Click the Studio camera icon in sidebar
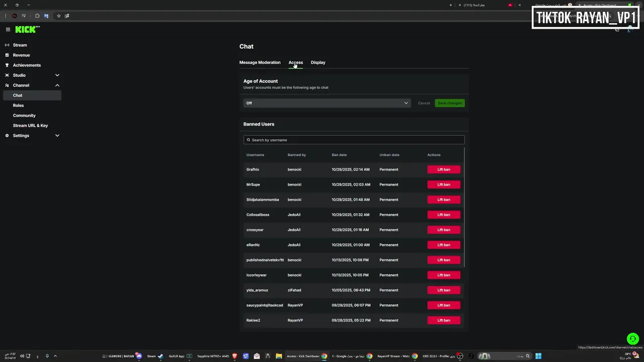Image resolution: width=644 pixels, height=362 pixels. [7, 75]
